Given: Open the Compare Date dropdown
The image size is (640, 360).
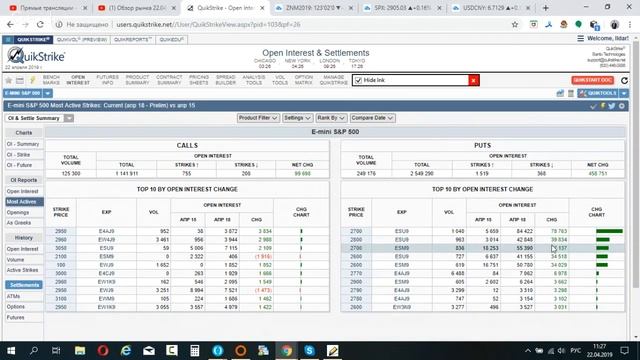Looking at the screenshot, I should click(x=372, y=118).
